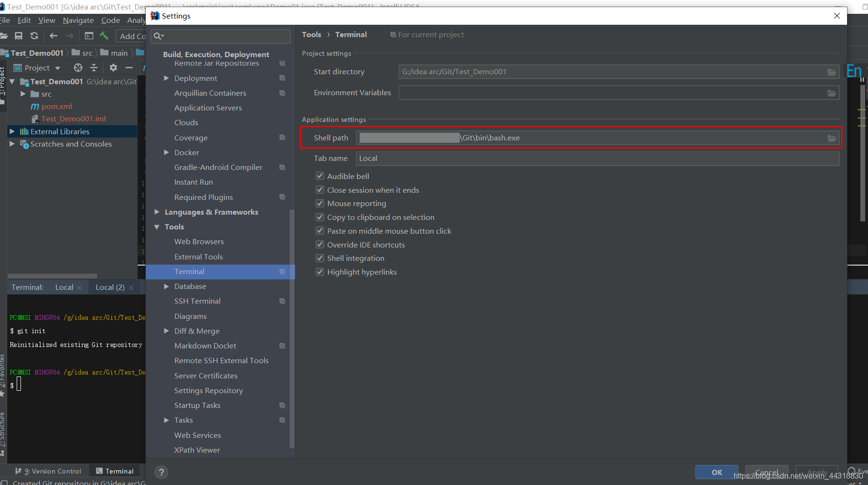Click project-level icon beside SSH Terminal
Screen dimensions: 868x485
(x=282, y=301)
